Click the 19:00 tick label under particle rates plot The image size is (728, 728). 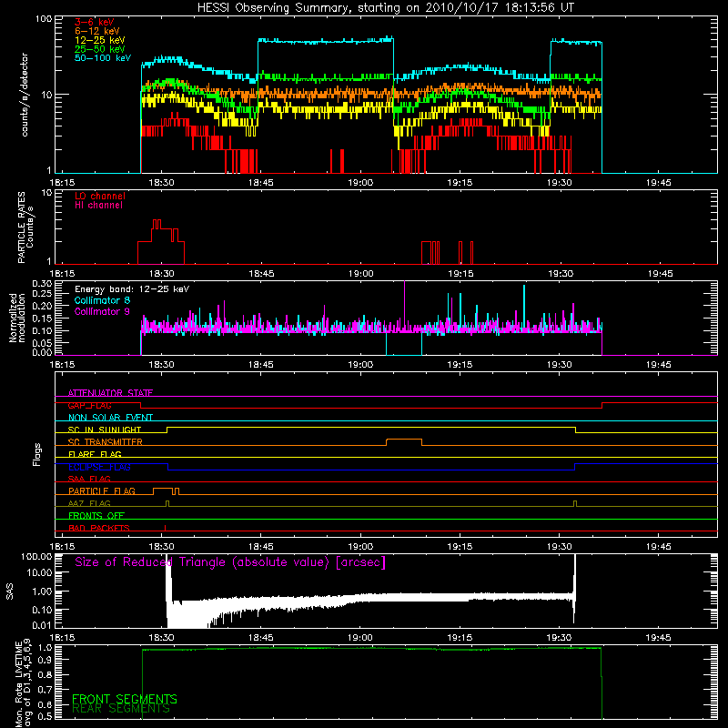(360, 274)
